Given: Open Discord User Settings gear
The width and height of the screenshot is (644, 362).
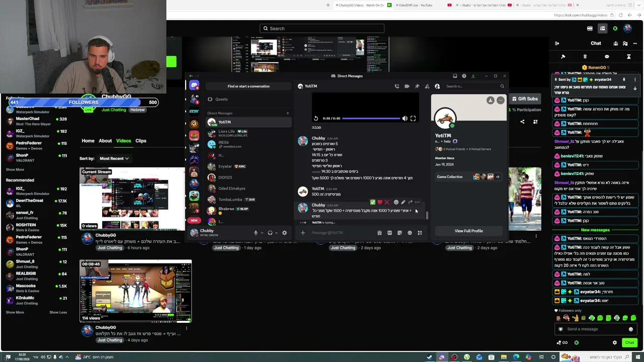Looking at the screenshot, I should 284,233.
